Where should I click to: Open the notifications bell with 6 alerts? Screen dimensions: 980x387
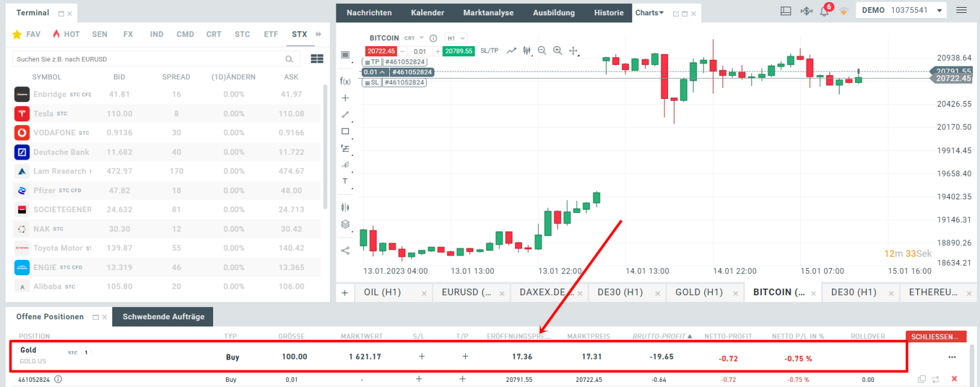point(824,11)
